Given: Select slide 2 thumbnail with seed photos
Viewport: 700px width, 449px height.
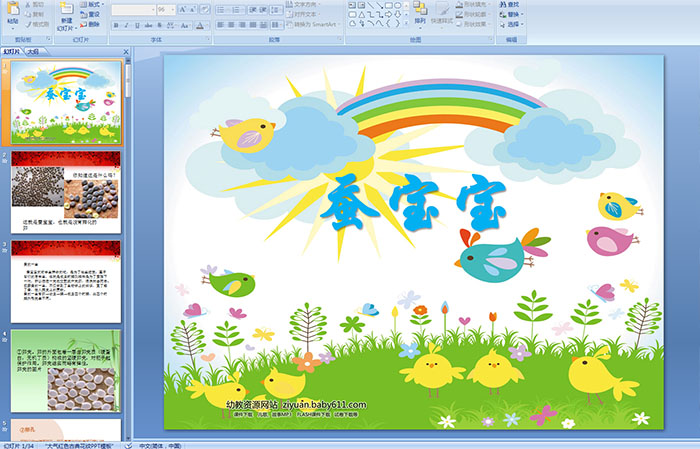Looking at the screenshot, I should (x=66, y=192).
